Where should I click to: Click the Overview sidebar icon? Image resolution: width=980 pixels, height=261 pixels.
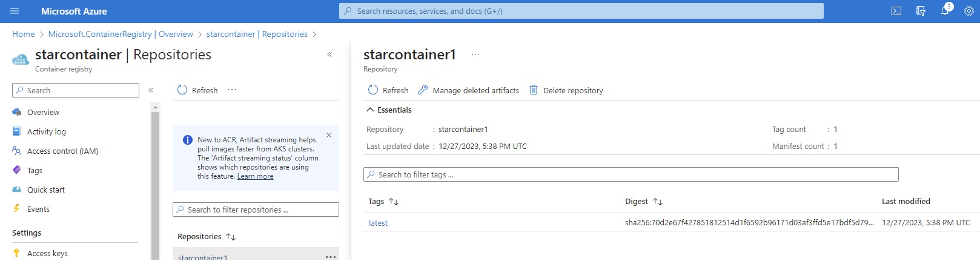coord(17,112)
